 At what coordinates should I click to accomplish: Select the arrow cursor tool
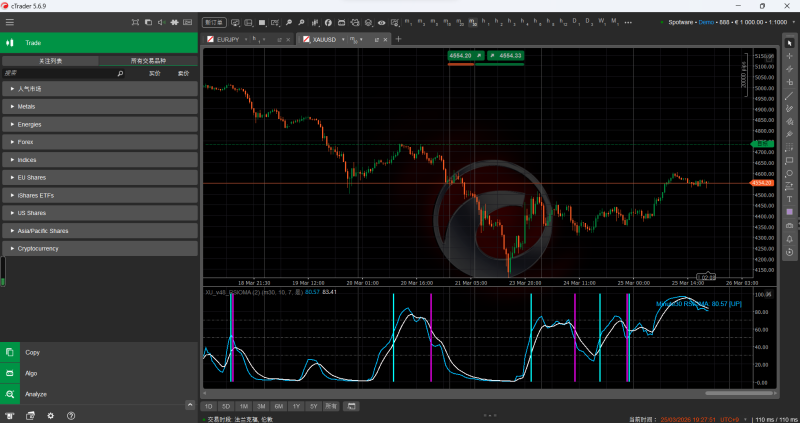[x=790, y=43]
